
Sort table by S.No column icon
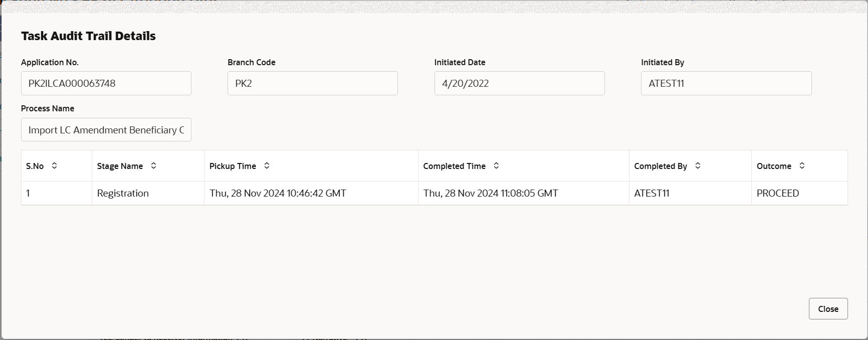[x=55, y=165]
